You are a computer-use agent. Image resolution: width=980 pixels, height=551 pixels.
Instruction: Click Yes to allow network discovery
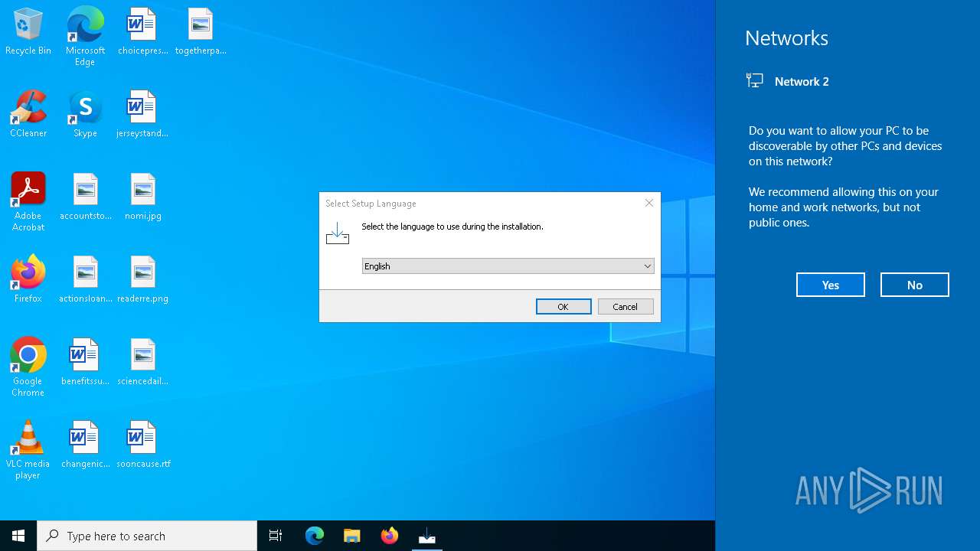click(x=831, y=285)
